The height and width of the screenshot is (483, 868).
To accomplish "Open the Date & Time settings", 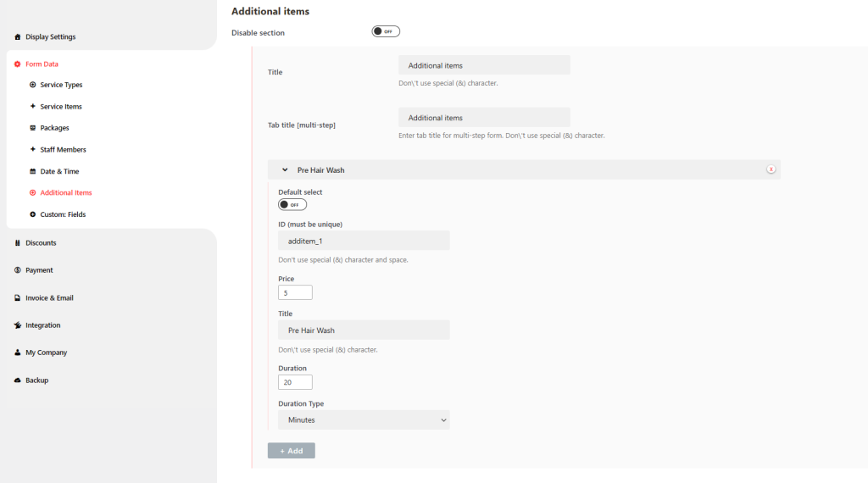I will [59, 171].
